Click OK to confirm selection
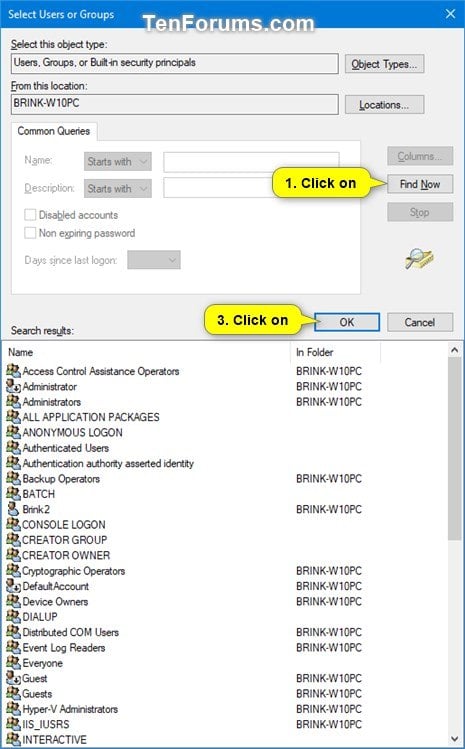This screenshot has width=465, height=749. pos(347,322)
